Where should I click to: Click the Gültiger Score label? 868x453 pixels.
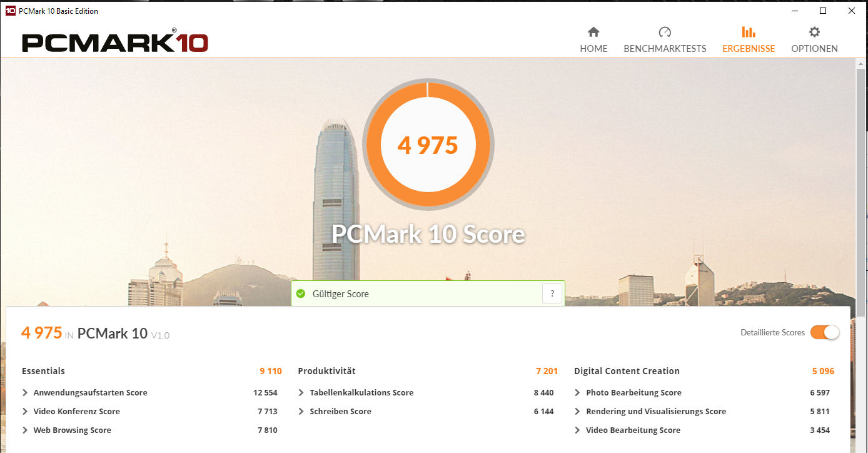pos(341,294)
